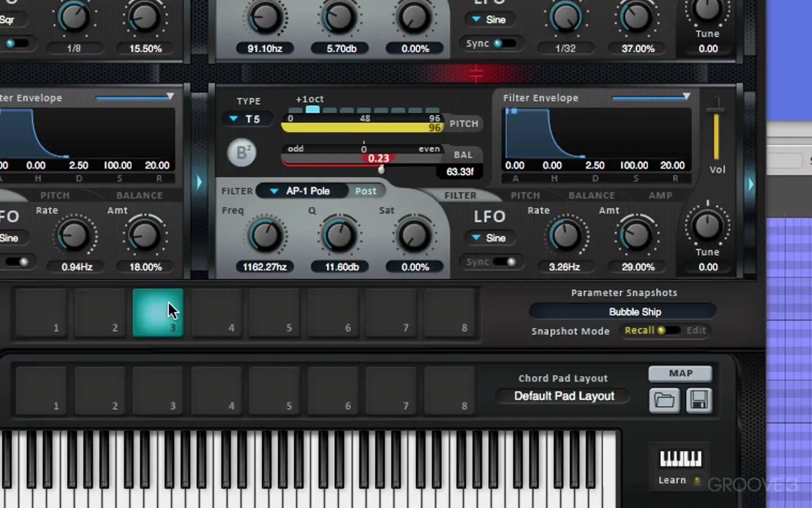The image size is (812, 508).
Task: Switch to the PITCH tab
Action: point(525,195)
